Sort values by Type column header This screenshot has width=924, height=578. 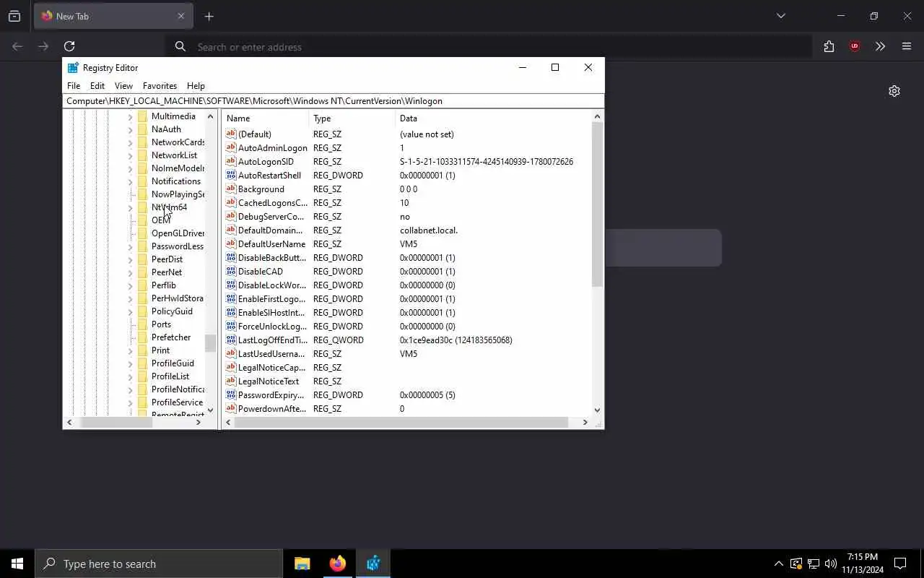[352, 118]
